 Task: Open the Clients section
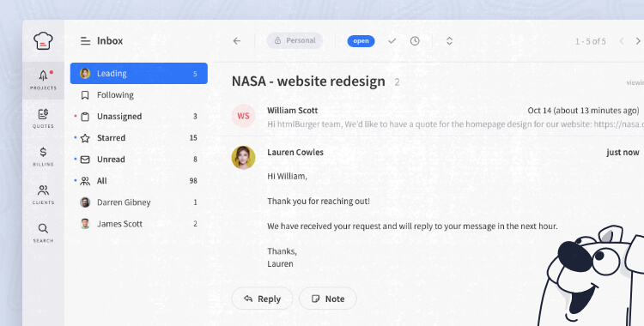click(x=43, y=195)
